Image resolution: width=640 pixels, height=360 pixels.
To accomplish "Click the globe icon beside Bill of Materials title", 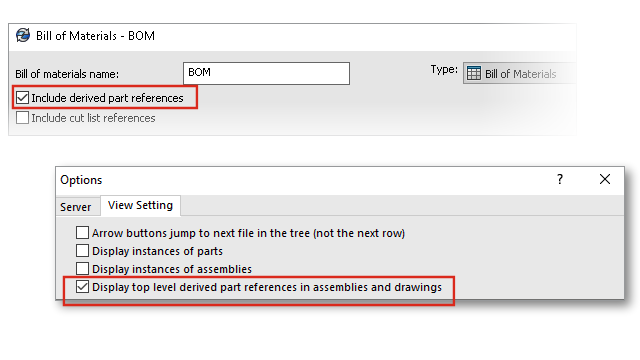I will tap(23, 36).
